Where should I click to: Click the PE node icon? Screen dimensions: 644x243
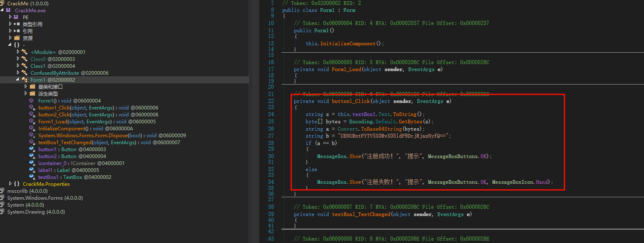coord(16,17)
